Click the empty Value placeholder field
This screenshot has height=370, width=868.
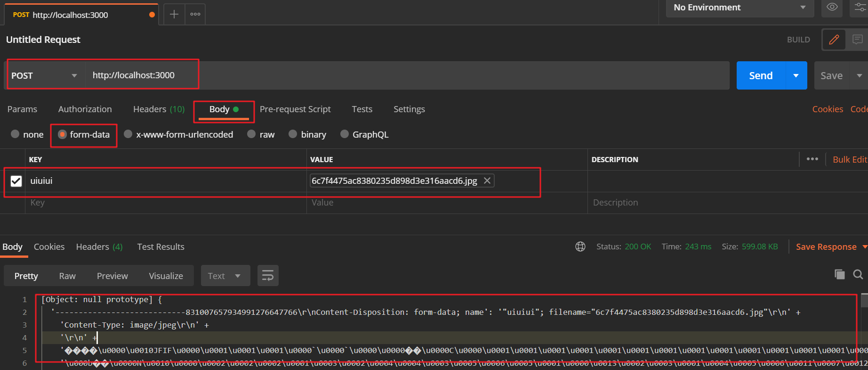447,203
